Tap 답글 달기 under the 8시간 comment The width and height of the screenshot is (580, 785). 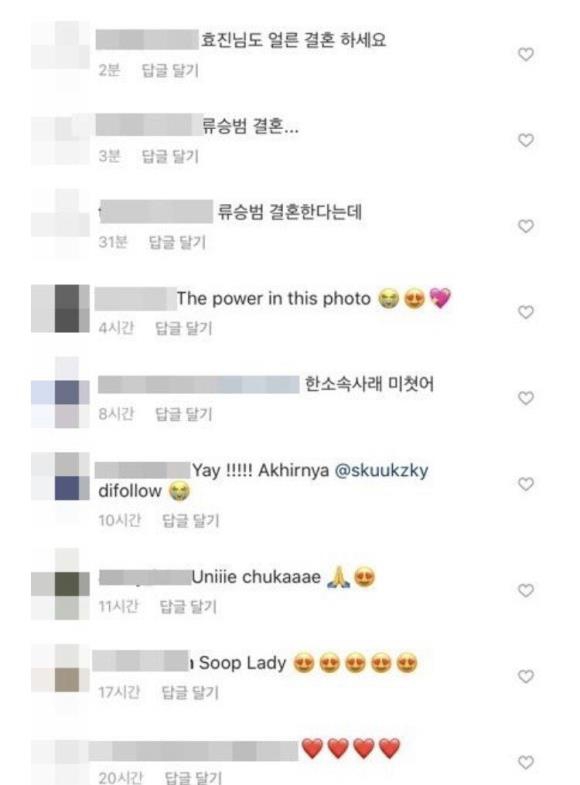coord(184,415)
